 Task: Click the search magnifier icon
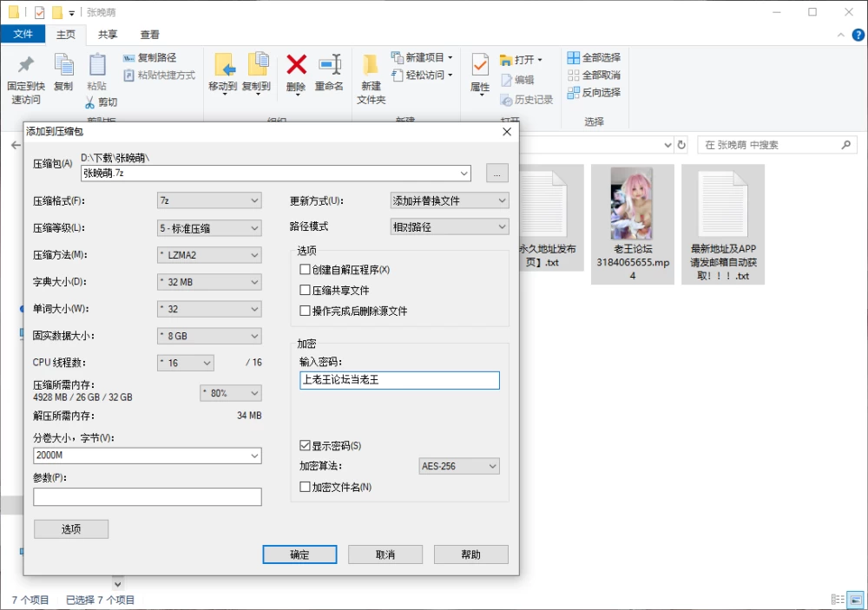[x=845, y=145]
